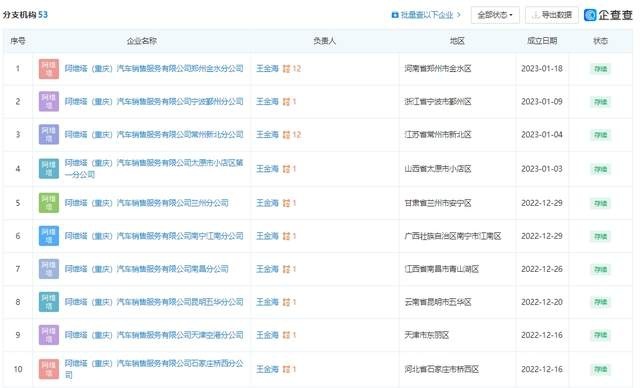
Task: Click 王金海 in the 太原 row
Action: 267,169
